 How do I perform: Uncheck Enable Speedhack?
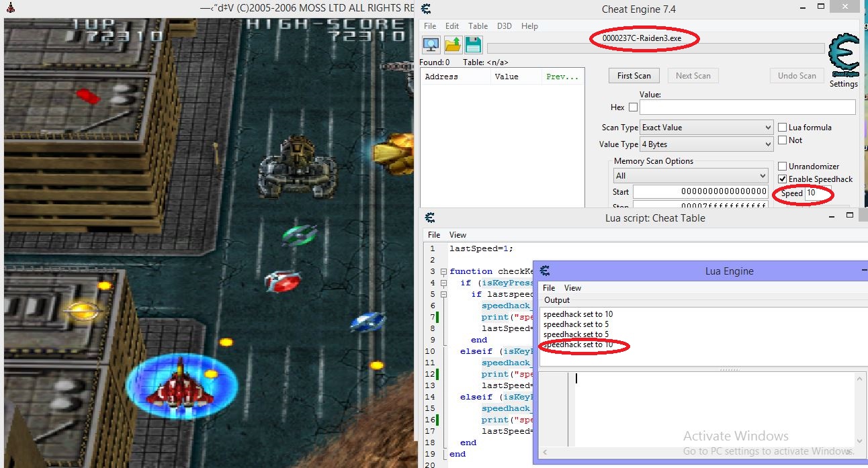pos(782,179)
